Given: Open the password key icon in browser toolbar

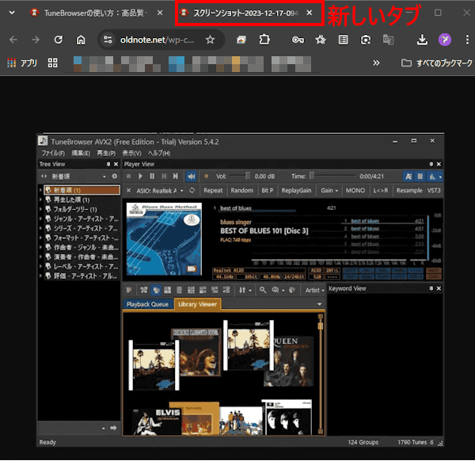Looking at the screenshot, I should (298, 40).
